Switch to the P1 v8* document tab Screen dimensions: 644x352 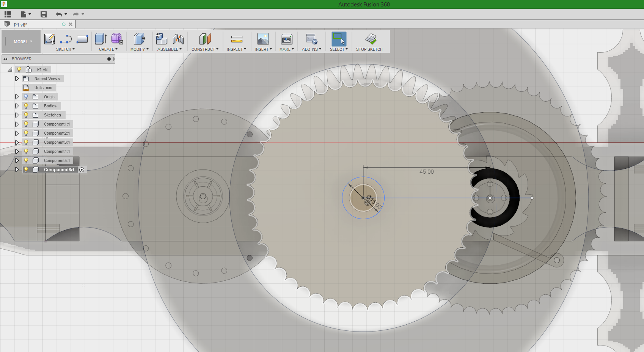pyautogui.click(x=20, y=25)
